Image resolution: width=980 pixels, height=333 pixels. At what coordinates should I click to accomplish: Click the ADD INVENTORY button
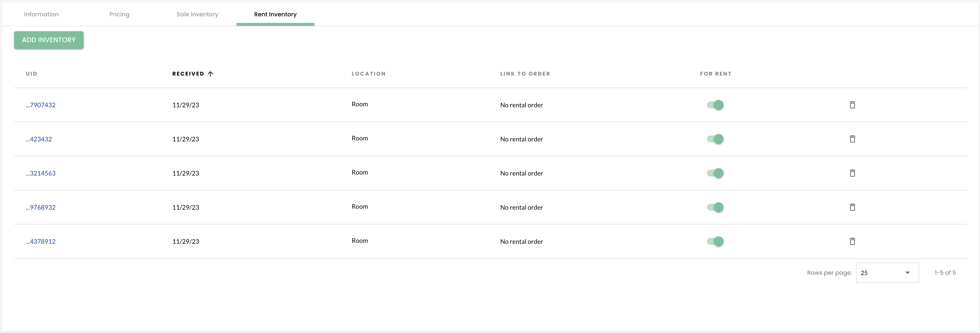48,39
